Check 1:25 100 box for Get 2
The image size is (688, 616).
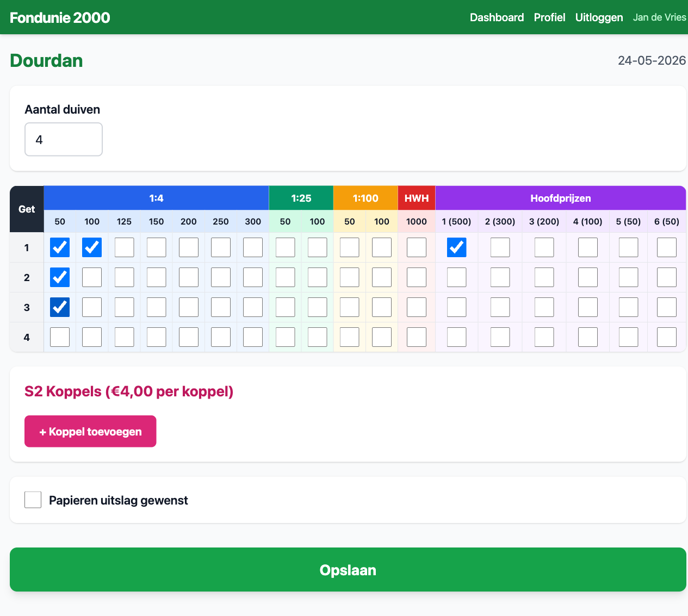[318, 277]
